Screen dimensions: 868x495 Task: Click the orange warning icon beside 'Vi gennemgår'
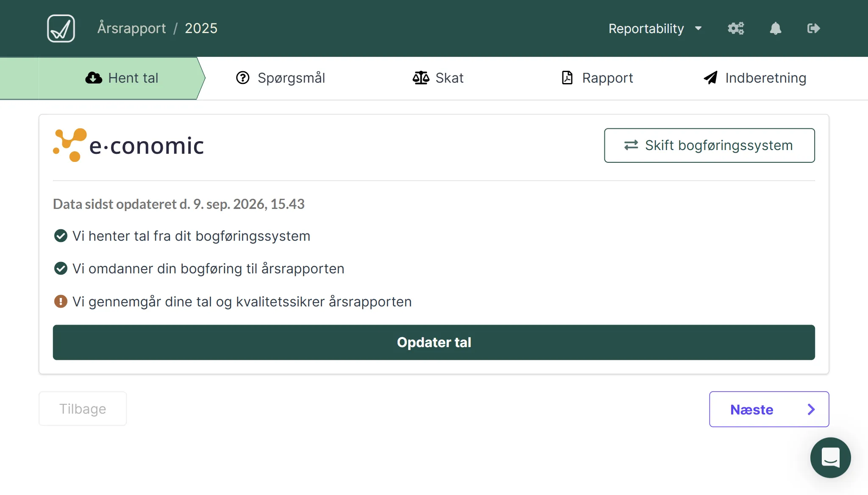[61, 301]
